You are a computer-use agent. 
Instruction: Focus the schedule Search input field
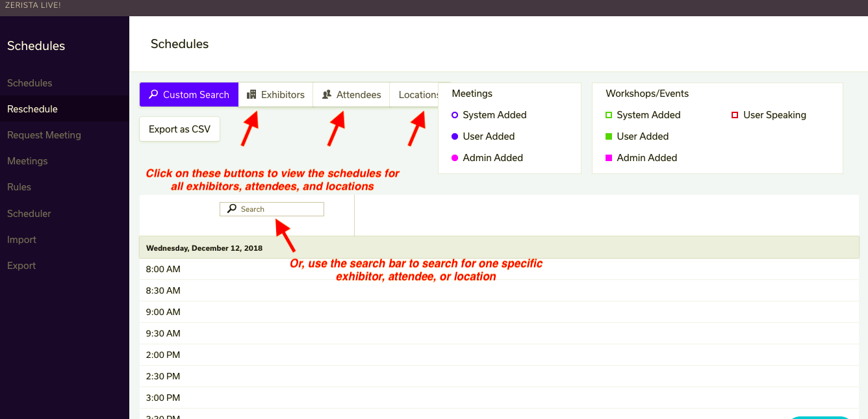coord(272,209)
